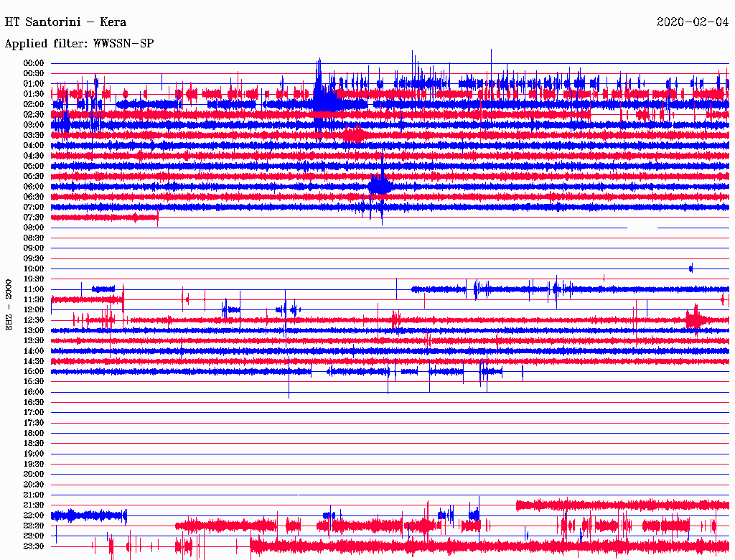The width and height of the screenshot is (735, 560).
Task: Click the date label '2020-02-04'
Action: pyautogui.click(x=693, y=22)
